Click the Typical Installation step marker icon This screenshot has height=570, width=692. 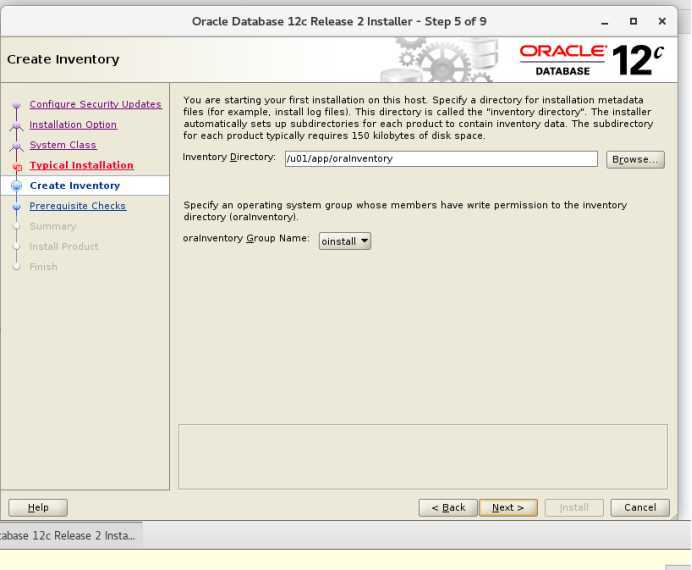(x=18, y=167)
